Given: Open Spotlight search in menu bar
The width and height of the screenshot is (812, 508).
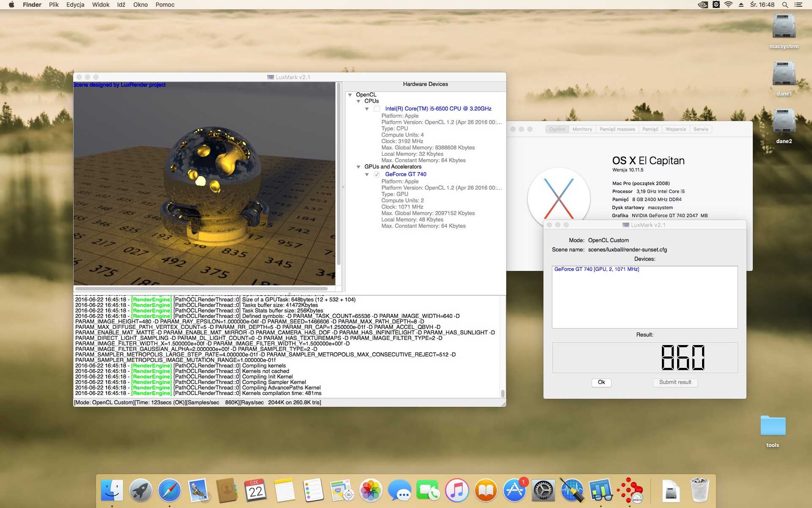Looking at the screenshot, I should click(x=785, y=5).
